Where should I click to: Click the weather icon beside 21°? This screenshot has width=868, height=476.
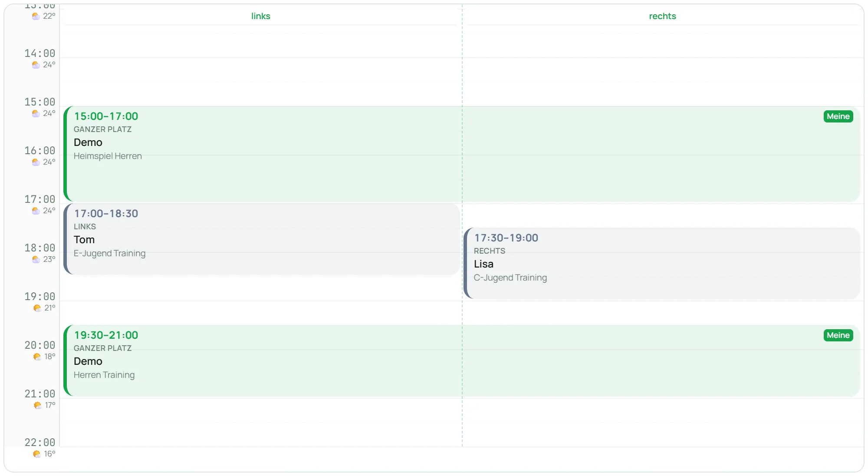(37, 308)
